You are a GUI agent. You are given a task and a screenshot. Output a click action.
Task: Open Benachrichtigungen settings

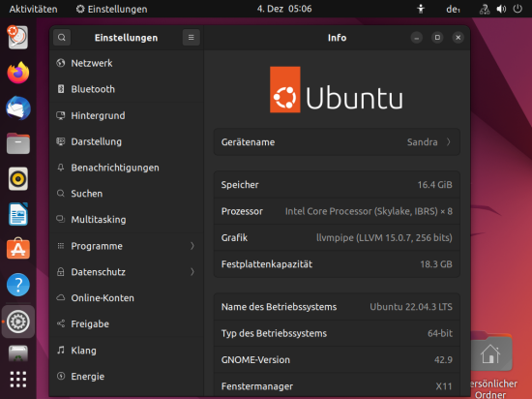click(126, 168)
